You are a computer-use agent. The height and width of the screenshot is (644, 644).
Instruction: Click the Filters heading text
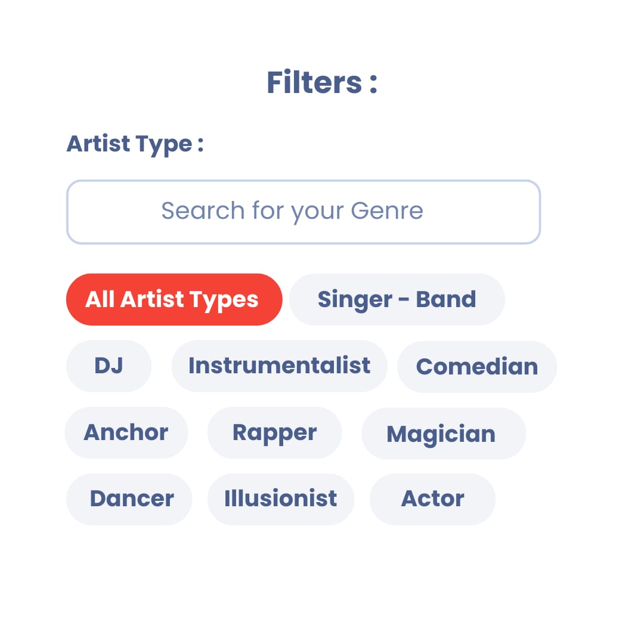pos(321,83)
